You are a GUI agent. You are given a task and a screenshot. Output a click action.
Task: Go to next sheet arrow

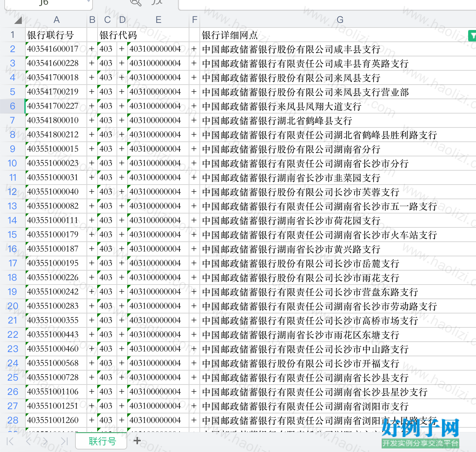tap(45, 441)
